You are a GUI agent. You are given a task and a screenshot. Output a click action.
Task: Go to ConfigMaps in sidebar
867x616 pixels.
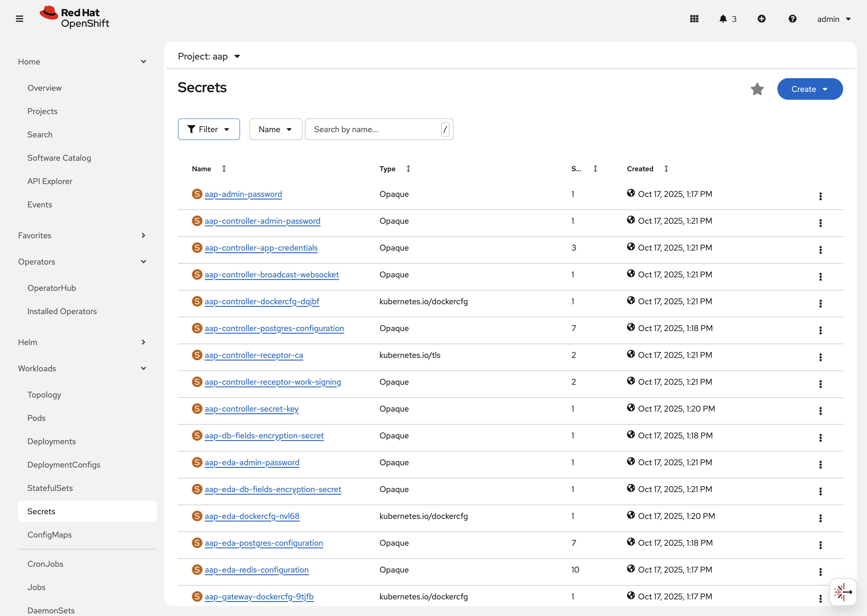[x=49, y=534]
